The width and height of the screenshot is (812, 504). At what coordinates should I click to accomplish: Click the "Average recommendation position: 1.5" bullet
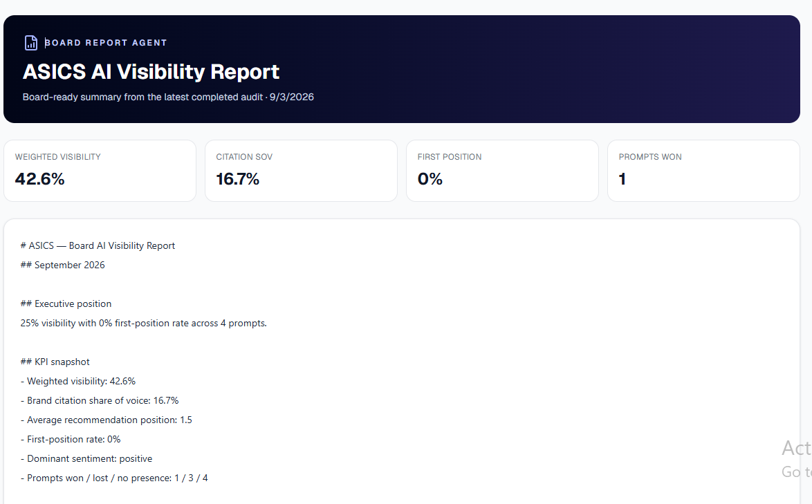[x=106, y=420]
